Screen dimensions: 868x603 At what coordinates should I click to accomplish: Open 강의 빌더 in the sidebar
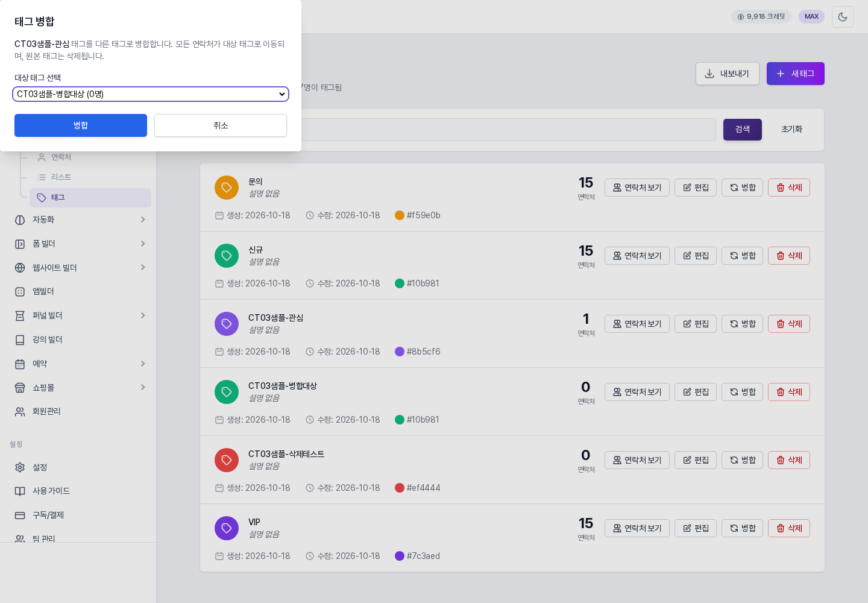(78, 339)
